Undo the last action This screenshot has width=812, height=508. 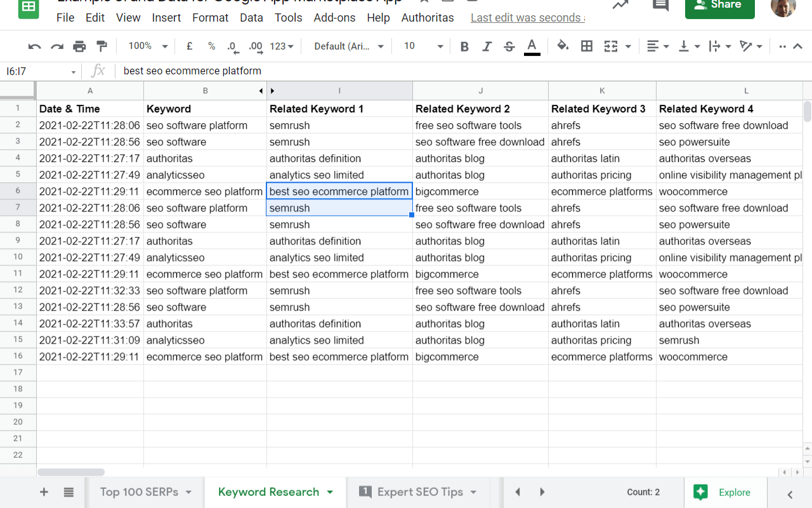click(x=35, y=46)
